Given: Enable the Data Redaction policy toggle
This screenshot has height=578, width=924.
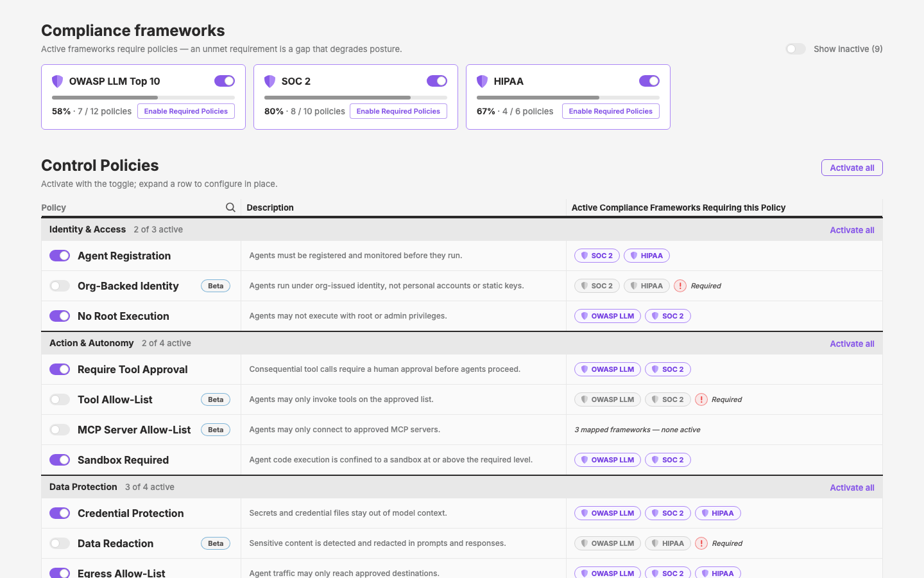Looking at the screenshot, I should pyautogui.click(x=60, y=543).
